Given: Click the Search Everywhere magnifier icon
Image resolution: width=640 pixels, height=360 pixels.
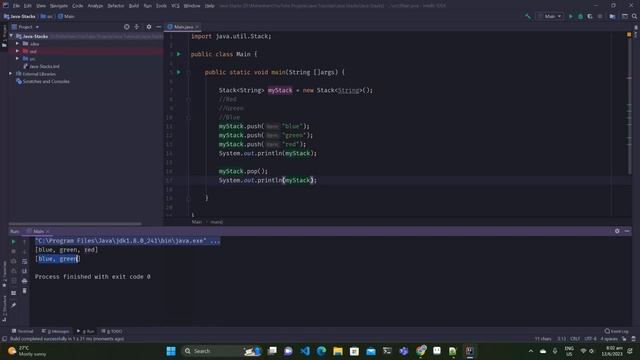Looking at the screenshot, I should click(x=634, y=16).
